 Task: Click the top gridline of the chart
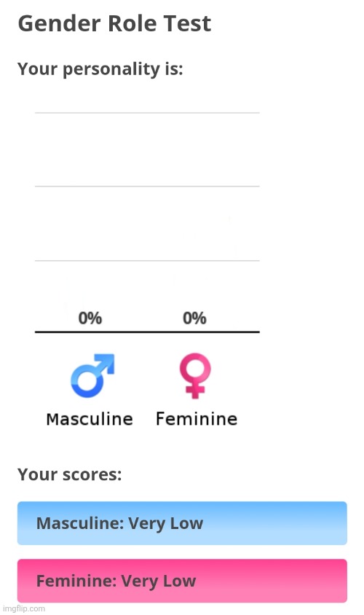click(x=147, y=112)
